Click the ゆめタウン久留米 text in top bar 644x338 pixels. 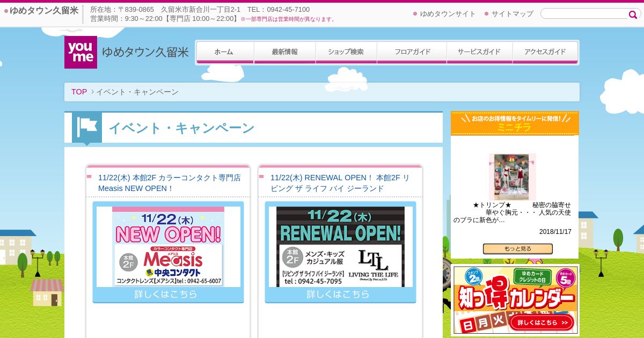(44, 10)
